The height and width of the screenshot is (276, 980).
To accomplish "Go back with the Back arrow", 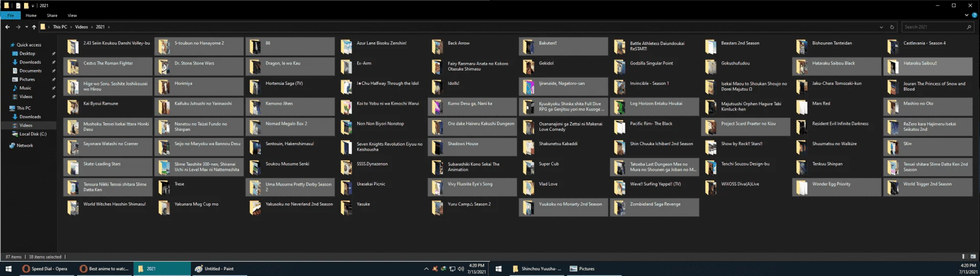I will (x=7, y=27).
